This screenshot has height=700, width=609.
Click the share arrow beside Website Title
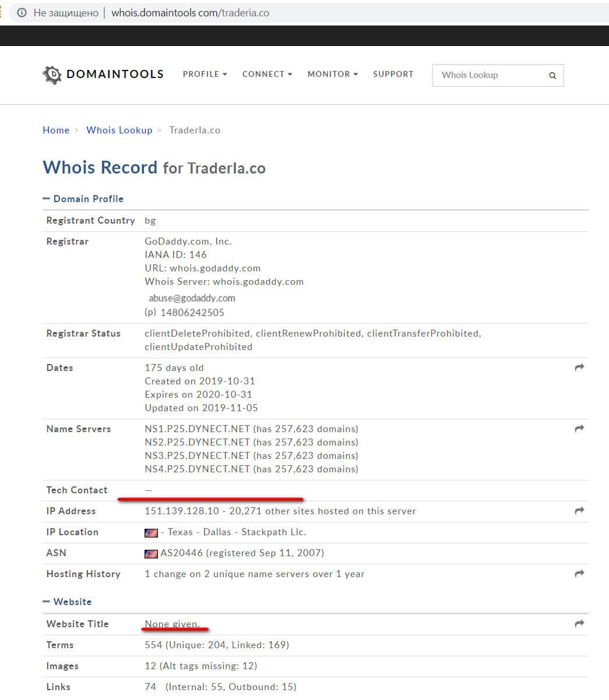point(579,624)
